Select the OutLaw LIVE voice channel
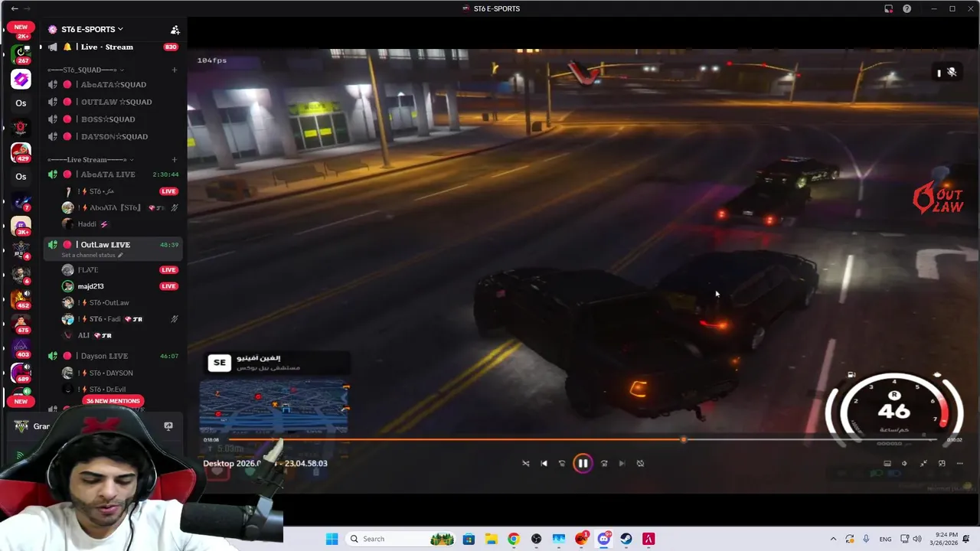The width and height of the screenshot is (980, 551). point(112,245)
